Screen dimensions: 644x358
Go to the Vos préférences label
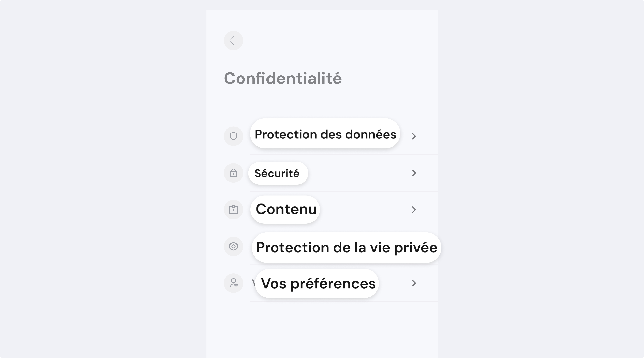tap(318, 283)
